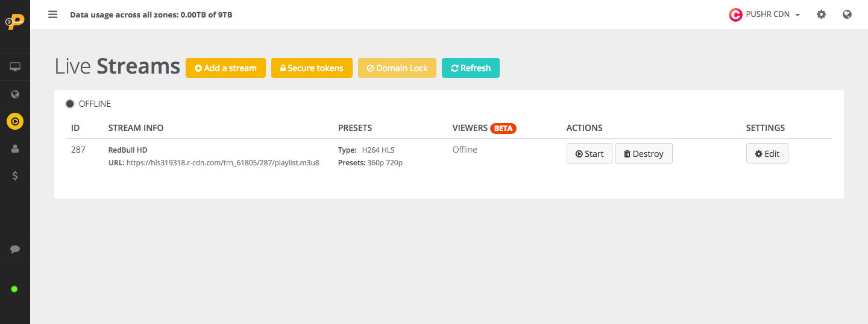Open the monitor dashboard sidebar icon
868x324 pixels.
click(15, 67)
